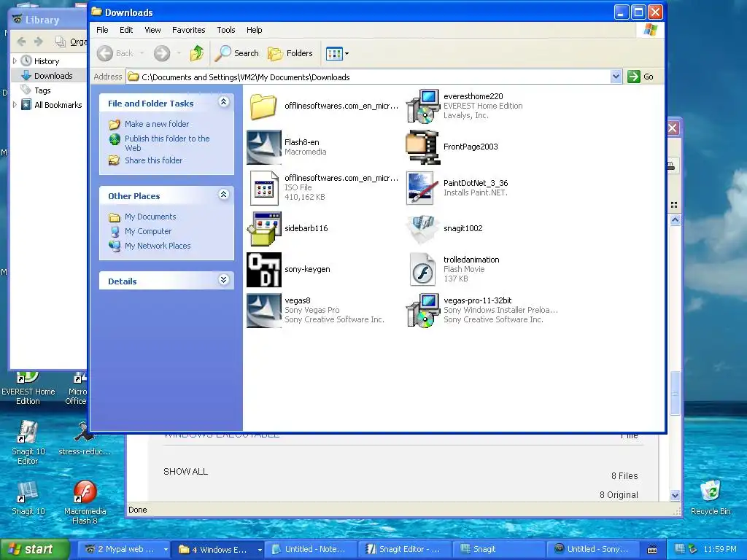Click Library window back arrow
The image size is (747, 560).
pos(21,42)
